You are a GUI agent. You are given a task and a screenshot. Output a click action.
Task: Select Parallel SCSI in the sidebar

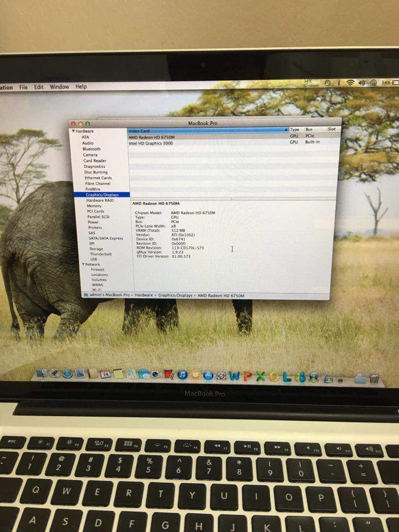pos(99,217)
